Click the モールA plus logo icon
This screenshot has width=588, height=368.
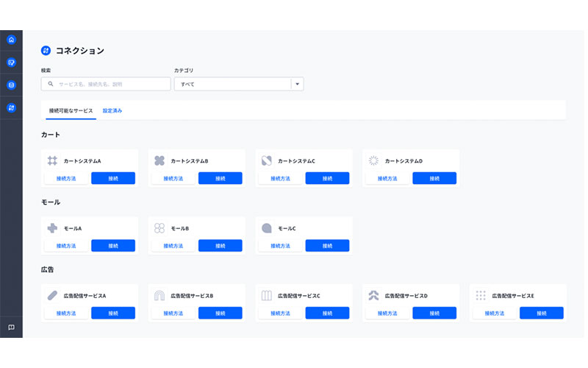click(x=52, y=228)
